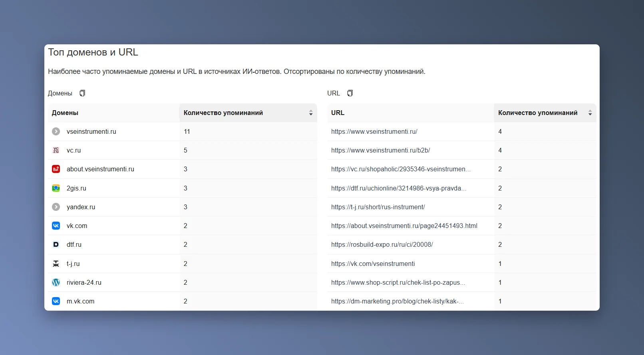
Task: Click the riviera-24.ru WordPress favicon
Action: 56,282
